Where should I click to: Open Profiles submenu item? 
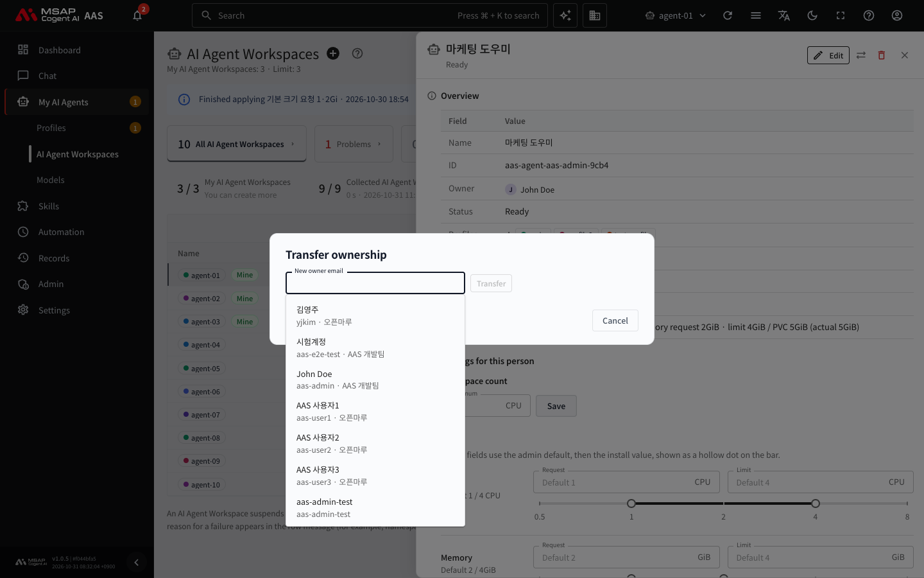77,128
